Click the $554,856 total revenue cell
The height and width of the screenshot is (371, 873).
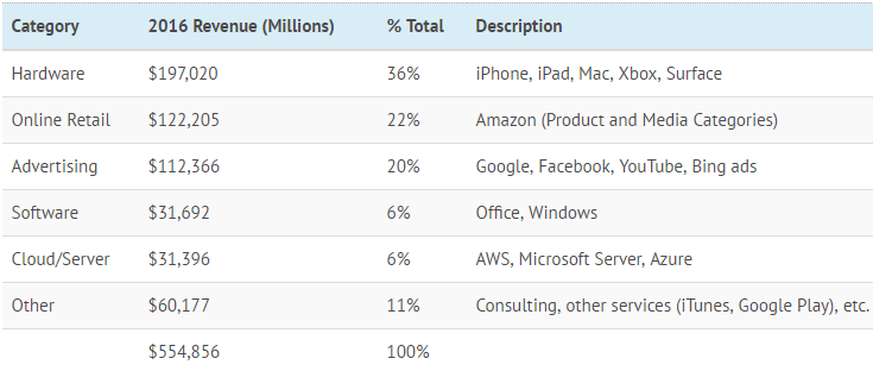[184, 352]
